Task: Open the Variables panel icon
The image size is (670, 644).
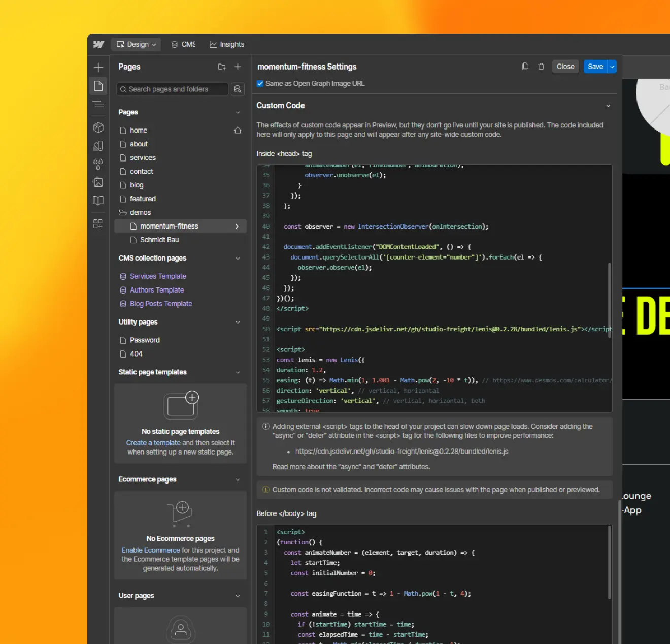Action: (x=98, y=146)
